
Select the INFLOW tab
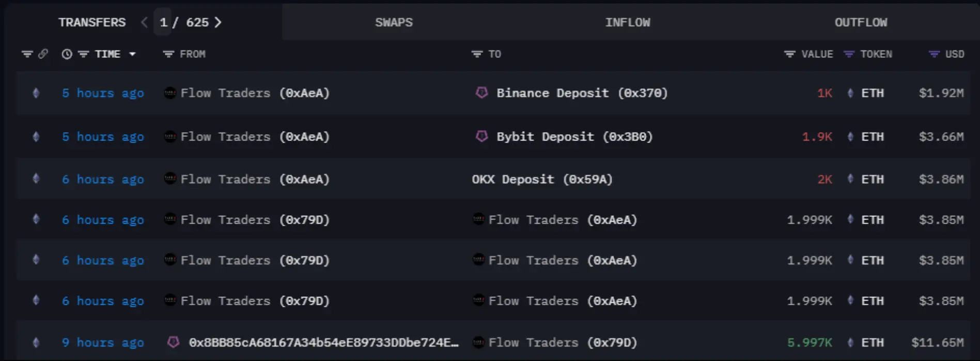(x=628, y=22)
